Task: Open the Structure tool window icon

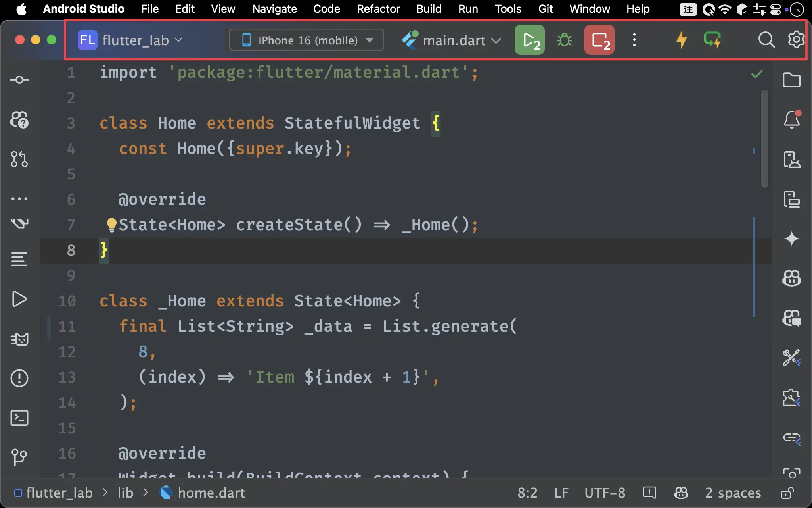Action: (x=19, y=259)
